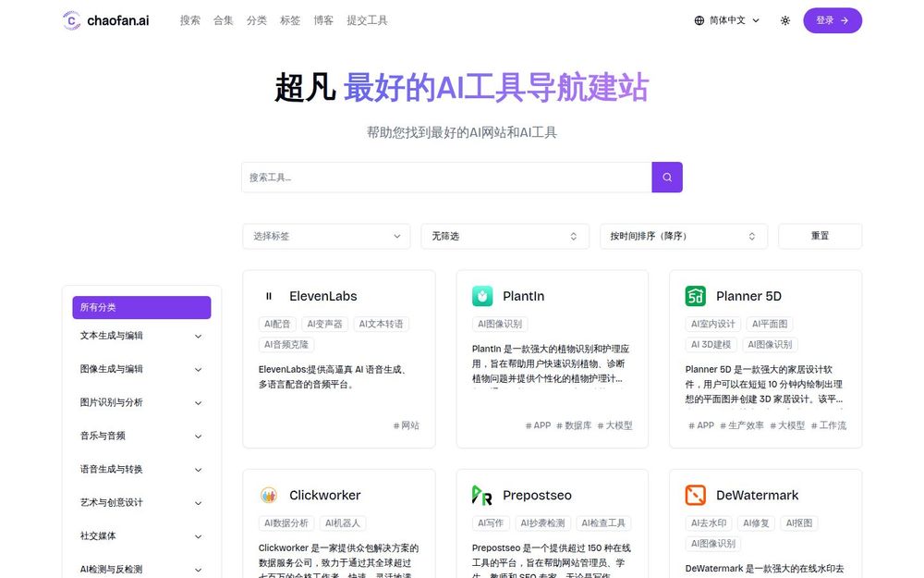The width and height of the screenshot is (924, 578).
Task: Expand the 音乐与音频 category
Action: tap(141, 436)
